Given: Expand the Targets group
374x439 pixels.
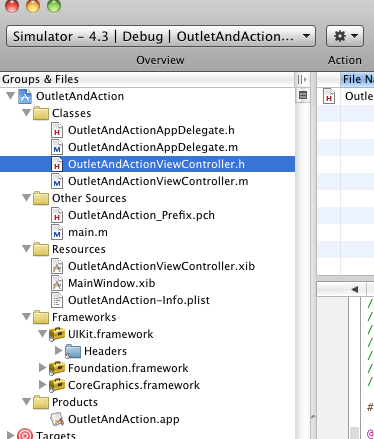Looking at the screenshot, I should (11, 435).
